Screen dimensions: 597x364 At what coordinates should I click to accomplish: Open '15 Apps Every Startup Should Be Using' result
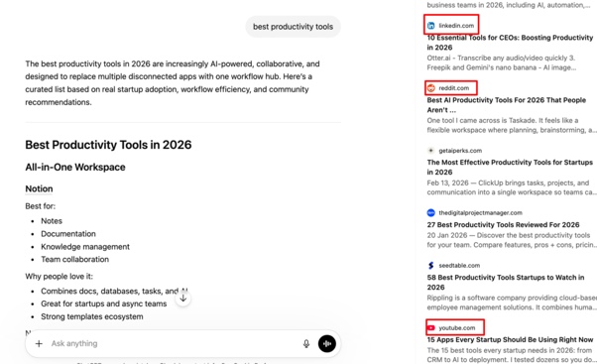pos(510,339)
